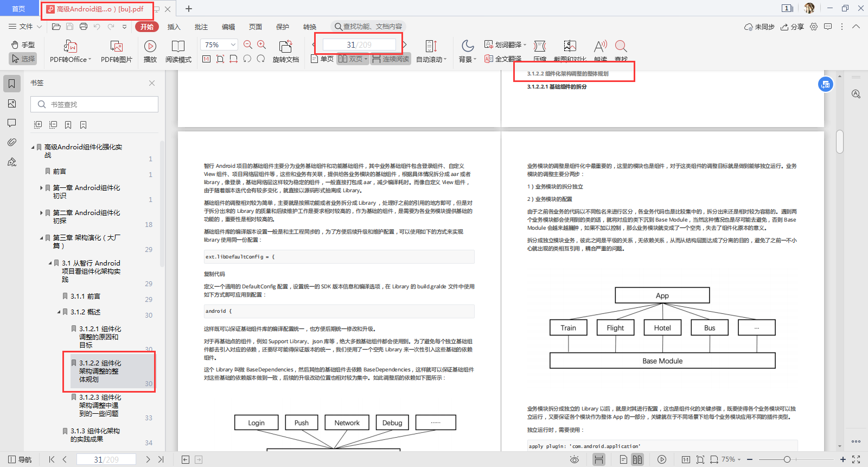The height and width of the screenshot is (467, 868).
Task: Collapse all bookmarks icon
Action: click(x=53, y=125)
